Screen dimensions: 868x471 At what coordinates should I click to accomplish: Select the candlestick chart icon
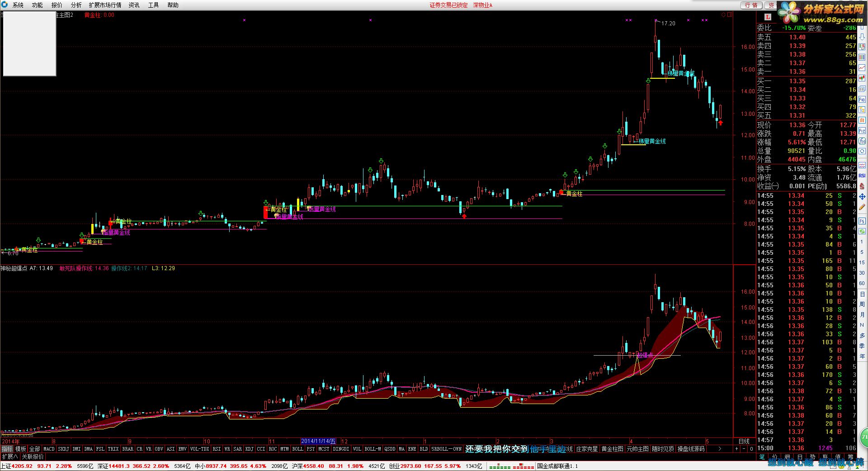pos(862,78)
